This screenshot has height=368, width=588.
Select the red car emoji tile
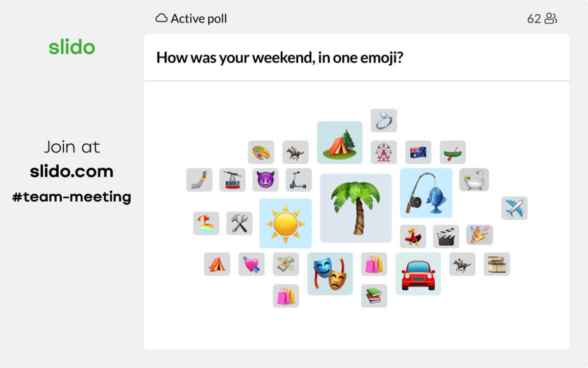coord(418,274)
